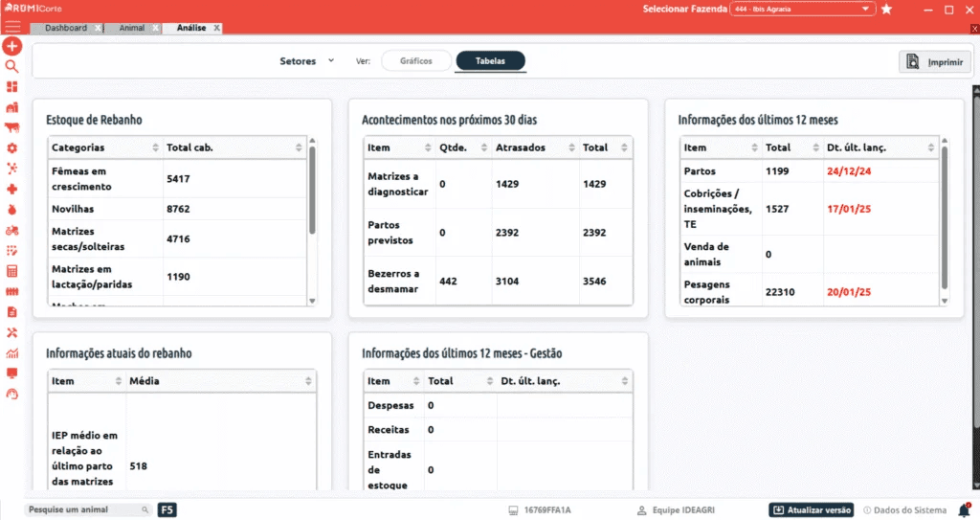Open the support headset icon in sidebar
Screen dimensions: 980x520
tap(11, 395)
